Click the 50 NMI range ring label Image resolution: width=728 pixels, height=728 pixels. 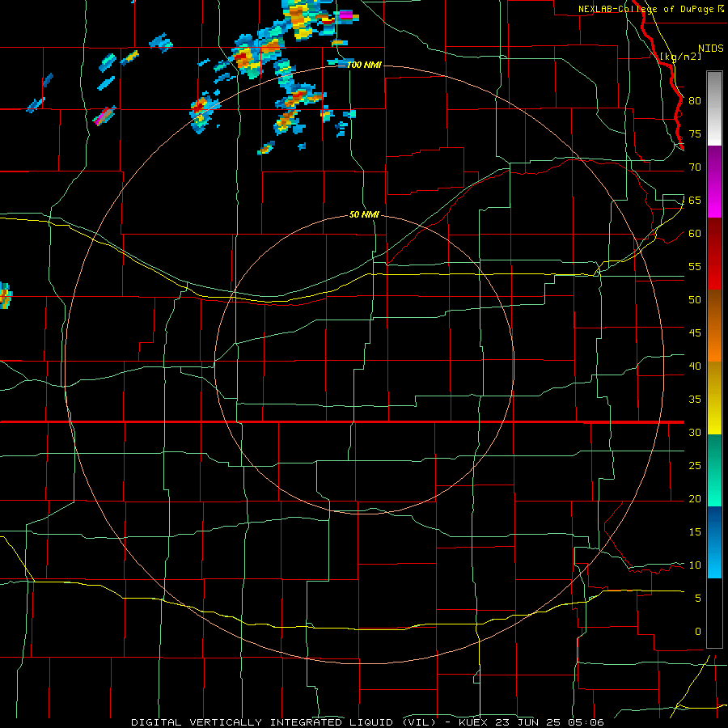[x=365, y=214]
